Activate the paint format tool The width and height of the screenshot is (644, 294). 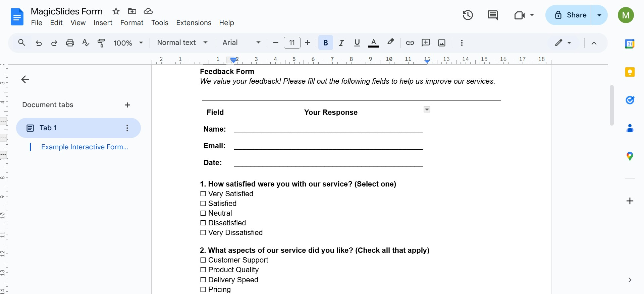pyautogui.click(x=101, y=43)
